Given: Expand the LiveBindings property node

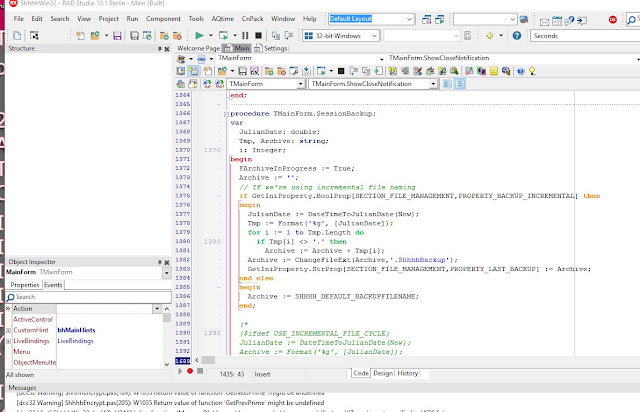Looking at the screenshot, I should [x=8, y=341].
